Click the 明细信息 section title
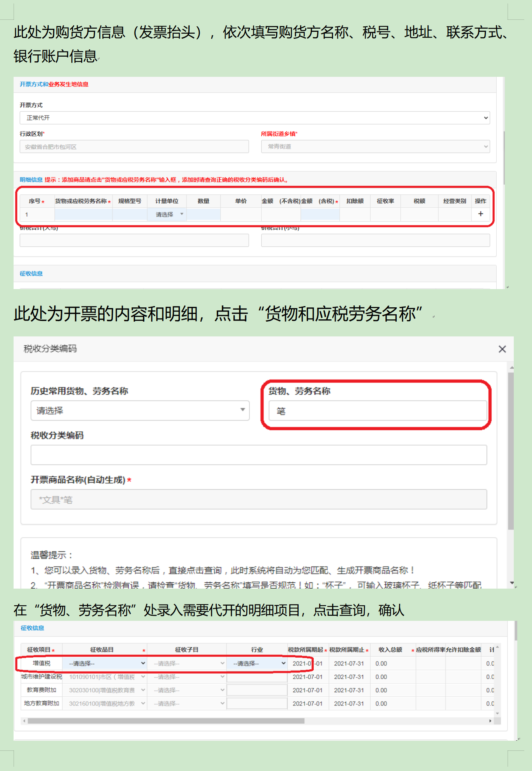 pyautogui.click(x=31, y=180)
